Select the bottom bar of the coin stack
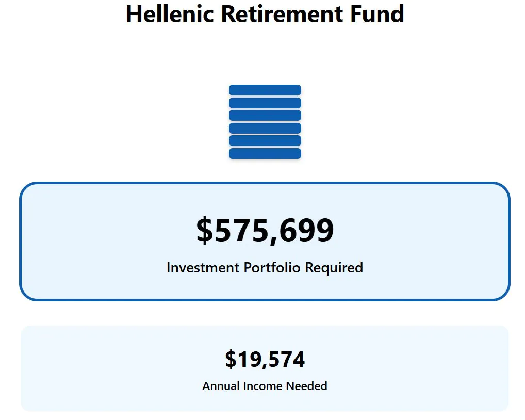This screenshot has width=525, height=420. click(x=265, y=153)
